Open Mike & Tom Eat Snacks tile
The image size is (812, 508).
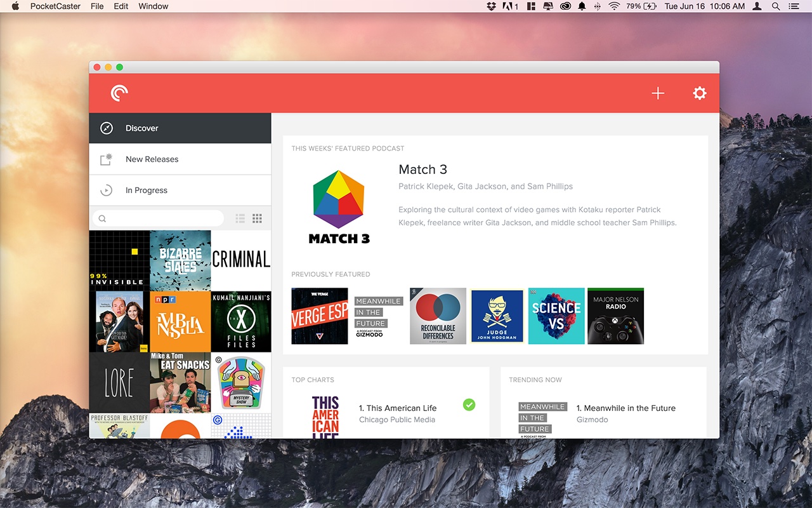(180, 383)
